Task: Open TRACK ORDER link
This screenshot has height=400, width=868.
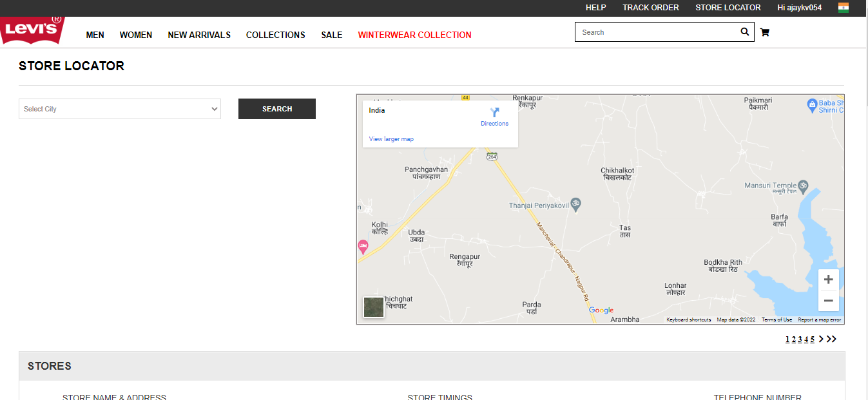Action: point(651,8)
